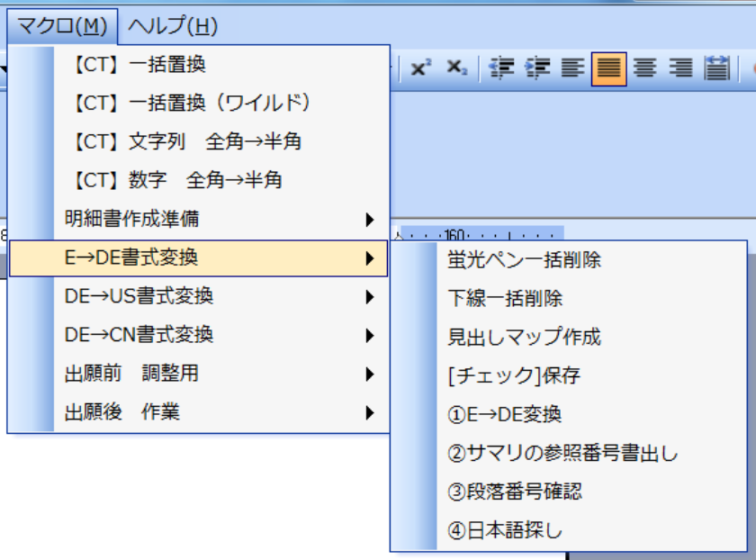Viewport: 756px width, 560px height.
Task: Right-align text with the toolbar icon
Action: (680, 68)
